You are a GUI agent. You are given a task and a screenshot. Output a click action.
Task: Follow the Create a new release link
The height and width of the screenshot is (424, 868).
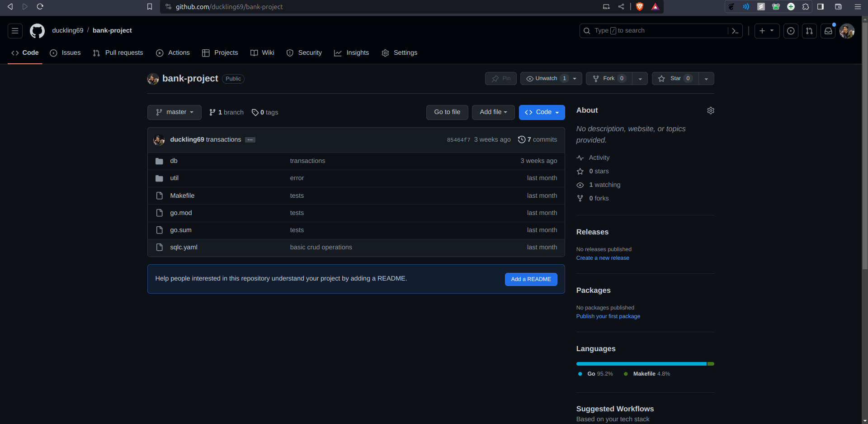click(x=603, y=258)
